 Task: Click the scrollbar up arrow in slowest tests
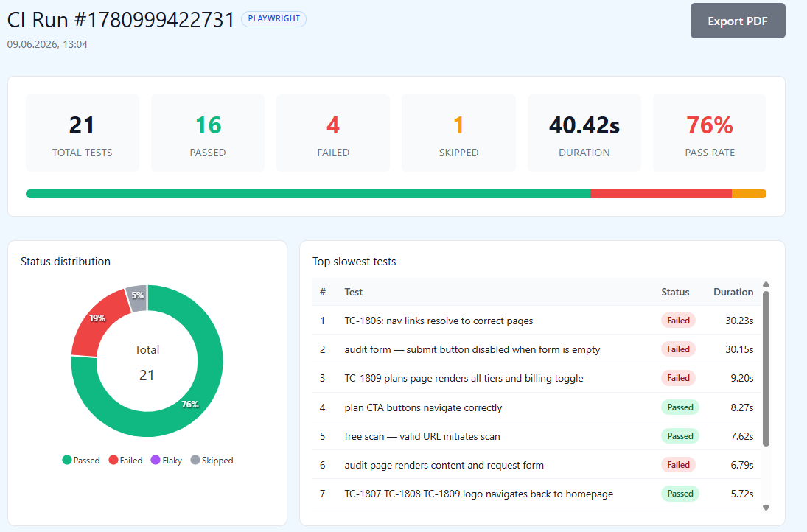tap(766, 284)
